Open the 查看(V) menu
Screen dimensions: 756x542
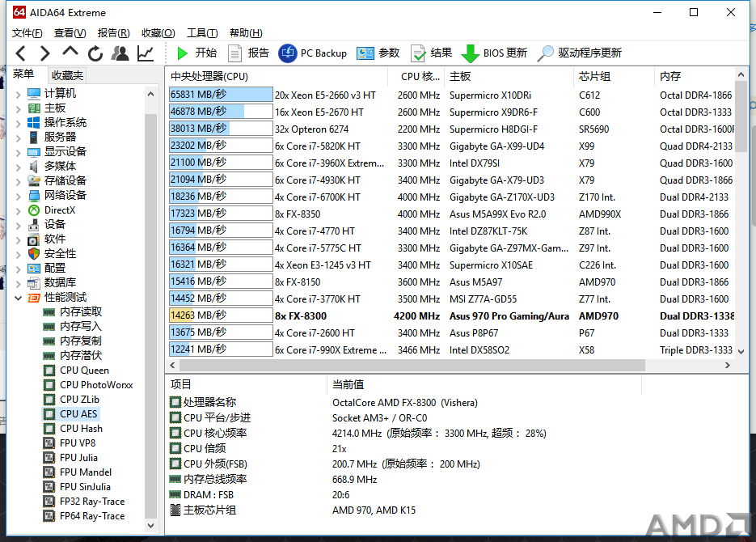click(70, 33)
